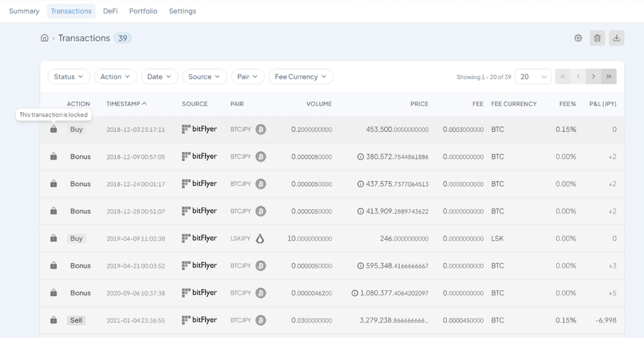Viewport: 644px width, 338px height.
Task: Click bitFlyer logo in the 2018-12-03 row
Action: 199,129
